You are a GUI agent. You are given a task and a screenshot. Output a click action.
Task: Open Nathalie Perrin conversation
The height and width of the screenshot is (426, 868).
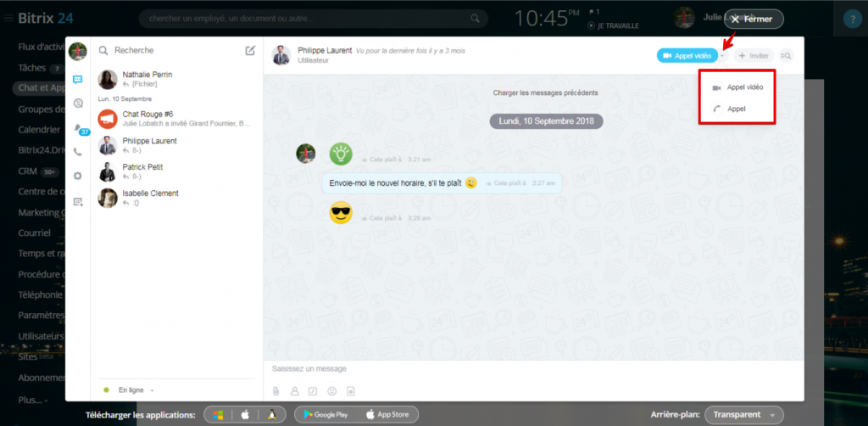[176, 79]
